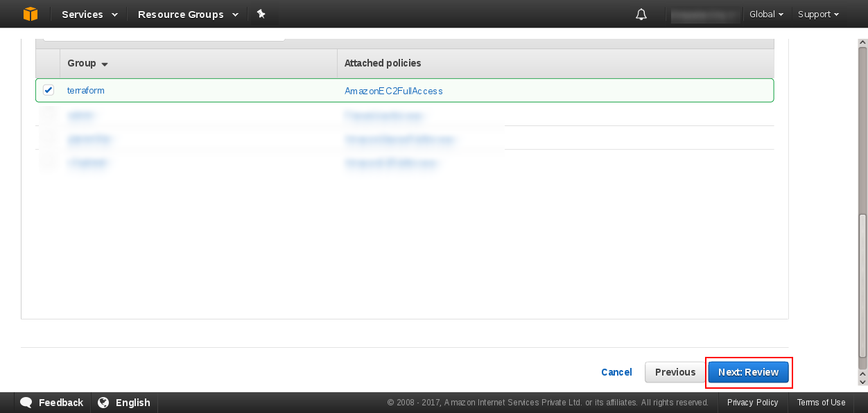Open the terraform group link

[x=86, y=90]
